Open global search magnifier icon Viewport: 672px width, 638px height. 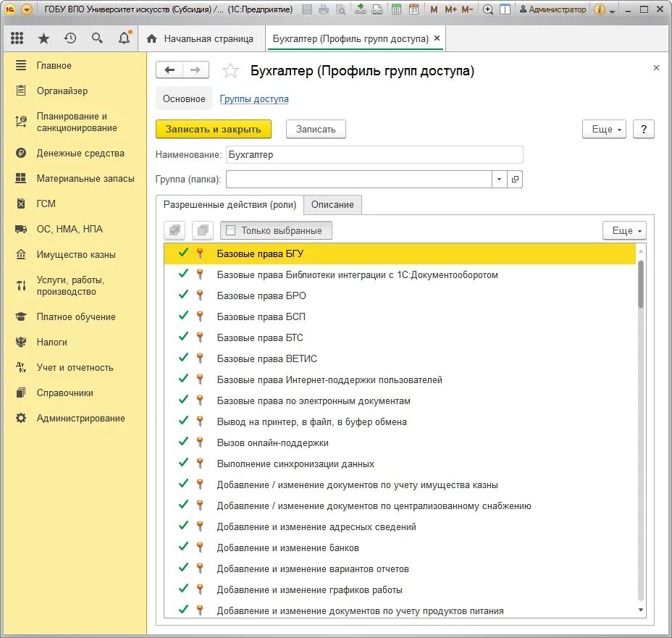97,38
